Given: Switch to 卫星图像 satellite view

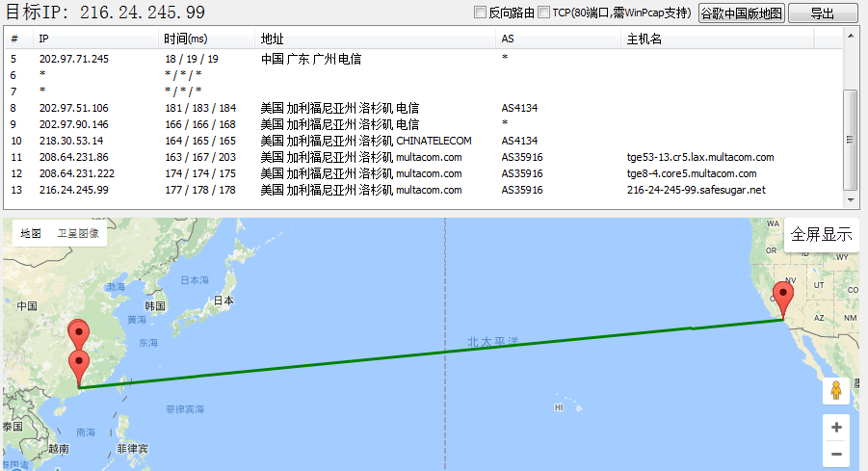Looking at the screenshot, I should pos(77,233).
